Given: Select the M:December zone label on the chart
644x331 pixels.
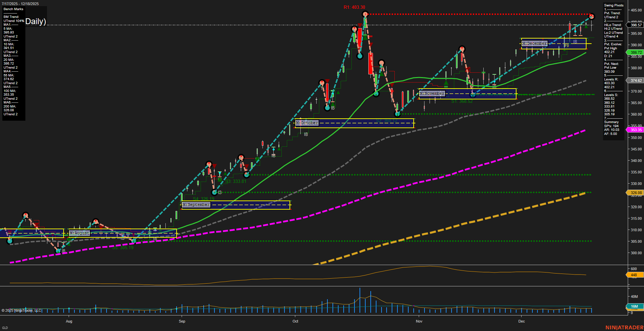Looking at the screenshot, I should (534, 43).
